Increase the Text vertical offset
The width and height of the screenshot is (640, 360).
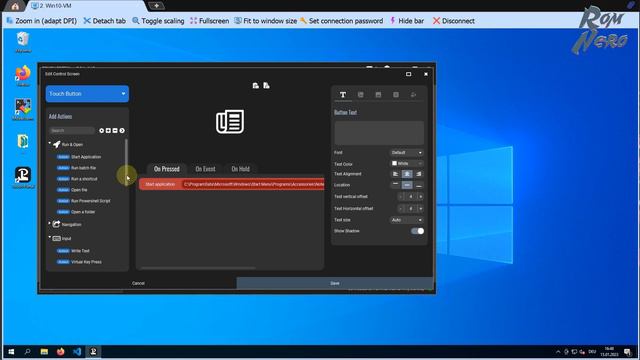(420, 197)
